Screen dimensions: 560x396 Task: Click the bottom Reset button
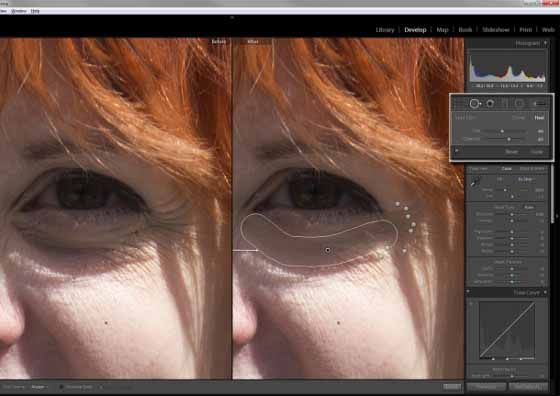click(528, 387)
